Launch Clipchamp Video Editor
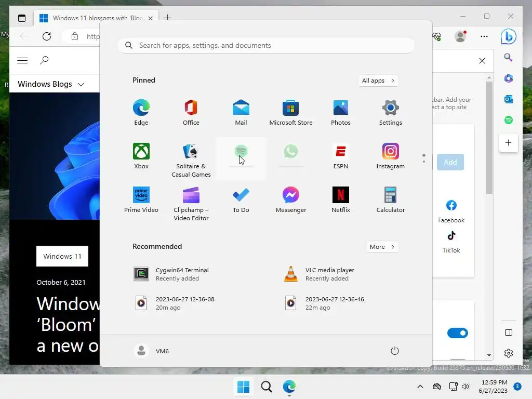The image size is (532, 399). tap(191, 204)
